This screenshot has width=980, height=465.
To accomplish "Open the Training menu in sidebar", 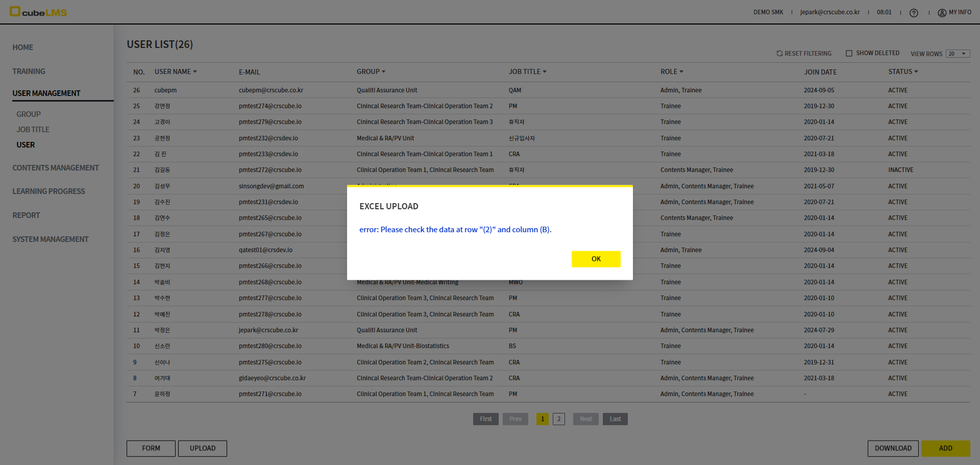I will click(29, 71).
